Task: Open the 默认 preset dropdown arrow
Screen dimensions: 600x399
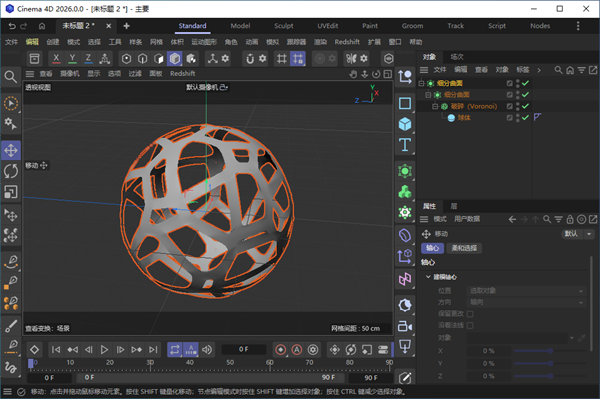Action: pyautogui.click(x=589, y=234)
